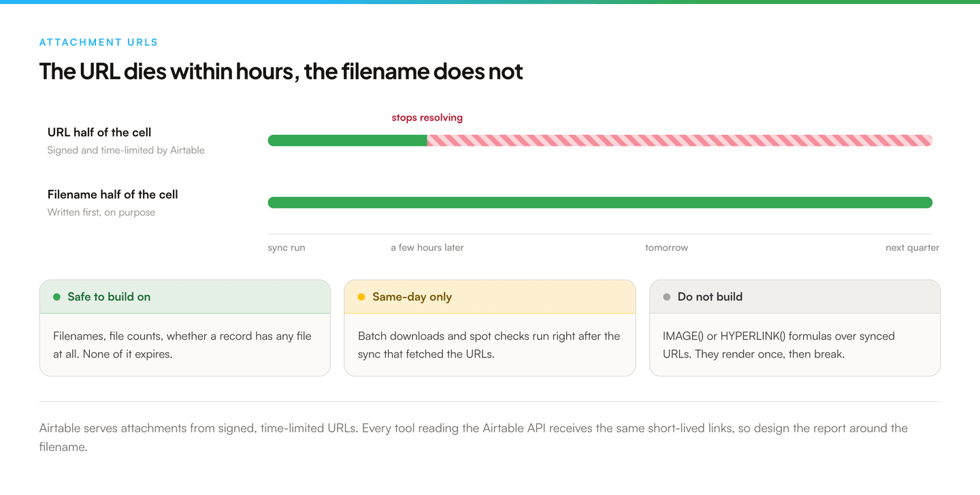Viewport: 980px width, 495px height.
Task: Click 'Written first, on purpose' caption
Action: point(101,212)
